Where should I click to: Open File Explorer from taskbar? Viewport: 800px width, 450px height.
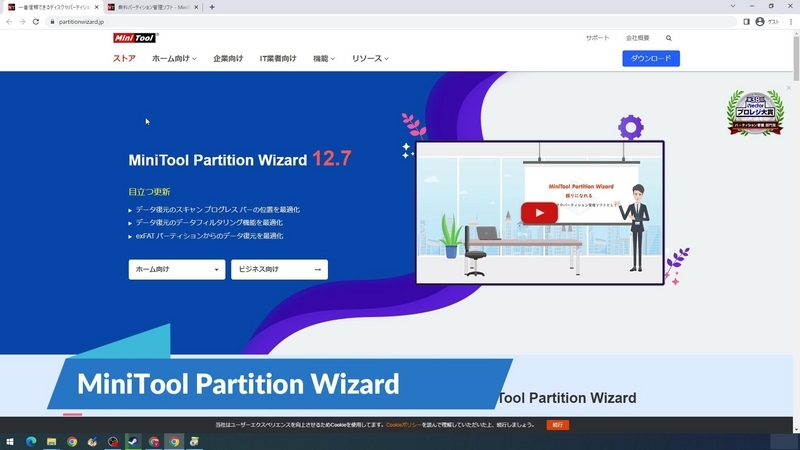52,442
